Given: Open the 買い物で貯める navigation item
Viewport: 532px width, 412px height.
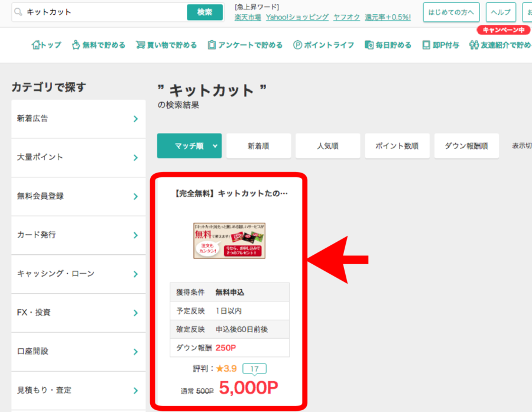Looking at the screenshot, I should point(166,45).
